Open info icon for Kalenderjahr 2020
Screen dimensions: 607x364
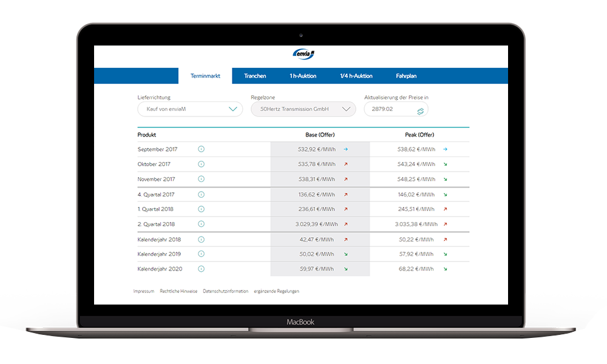coord(202,269)
